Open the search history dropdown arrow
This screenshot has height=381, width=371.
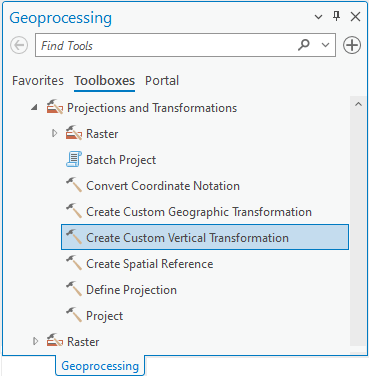pyautogui.click(x=325, y=45)
